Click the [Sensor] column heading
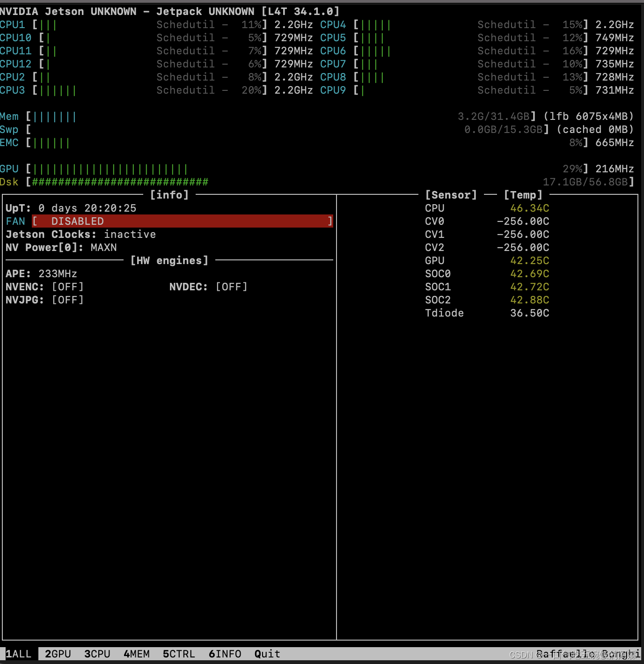Viewport: 644px width, 664px height. (451, 195)
